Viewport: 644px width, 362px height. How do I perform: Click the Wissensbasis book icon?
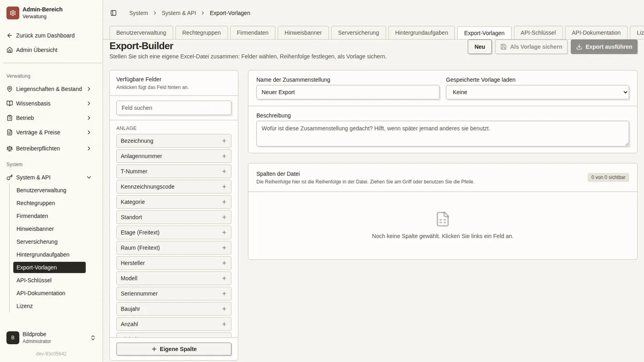pos(10,103)
